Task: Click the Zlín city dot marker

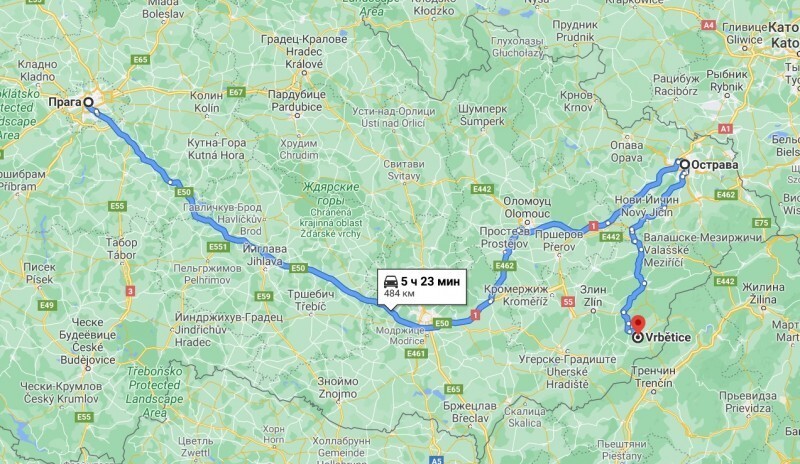Action: (x=593, y=310)
